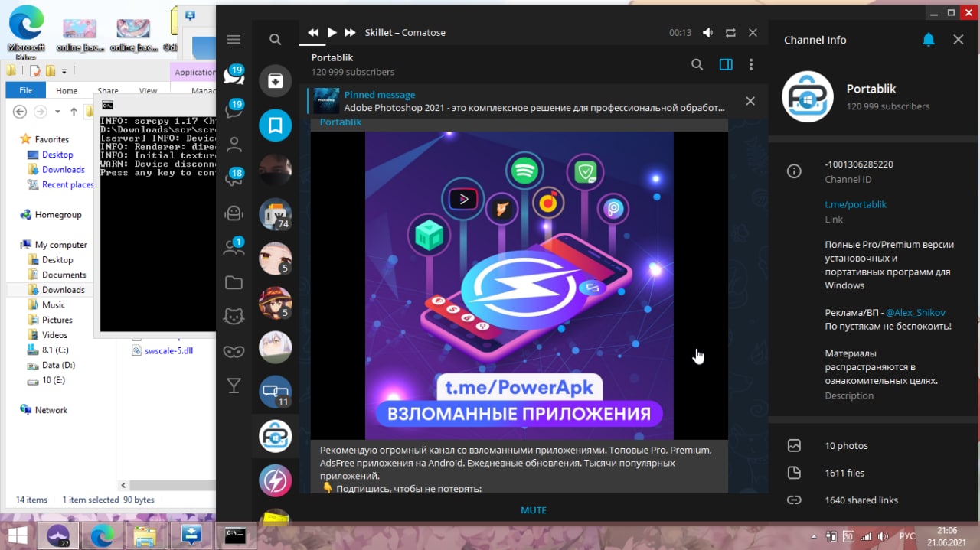The height and width of the screenshot is (550, 980).
Task: Click the РУС language indicator in tray
Action: pos(906,535)
